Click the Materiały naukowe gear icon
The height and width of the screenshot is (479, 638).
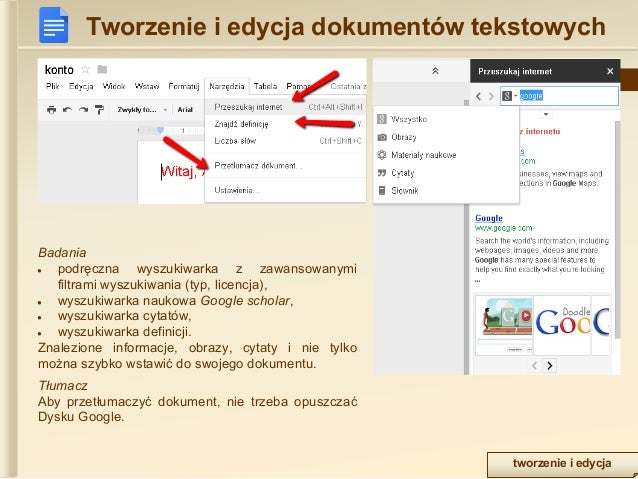tap(382, 155)
